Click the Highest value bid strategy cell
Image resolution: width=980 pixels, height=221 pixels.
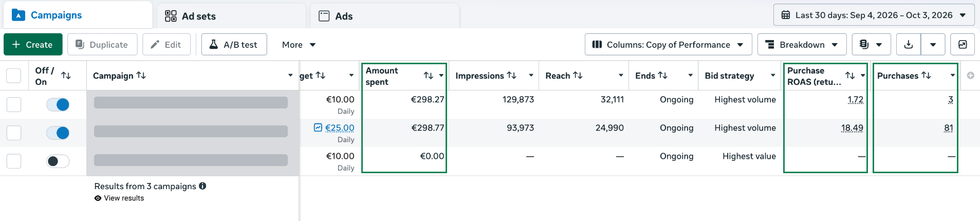click(749, 156)
